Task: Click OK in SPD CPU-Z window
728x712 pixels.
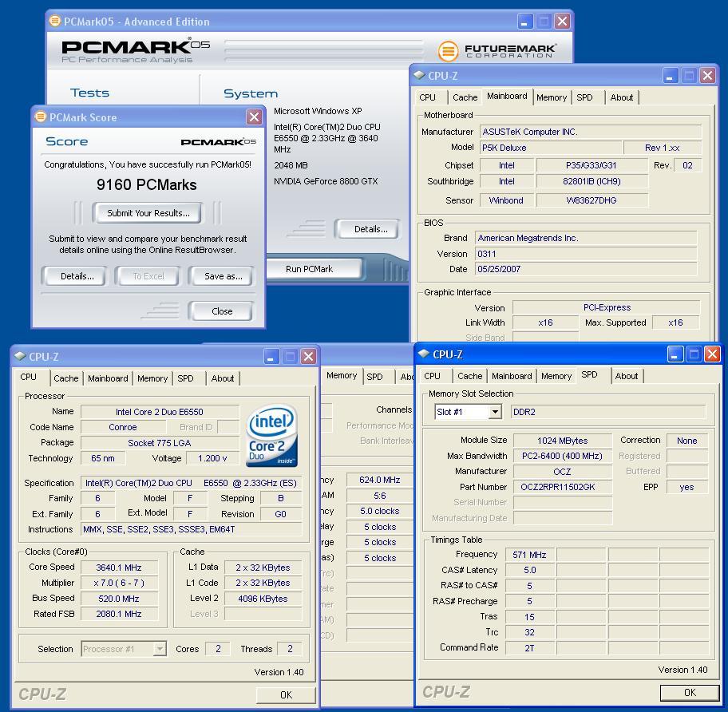Action: (x=690, y=693)
